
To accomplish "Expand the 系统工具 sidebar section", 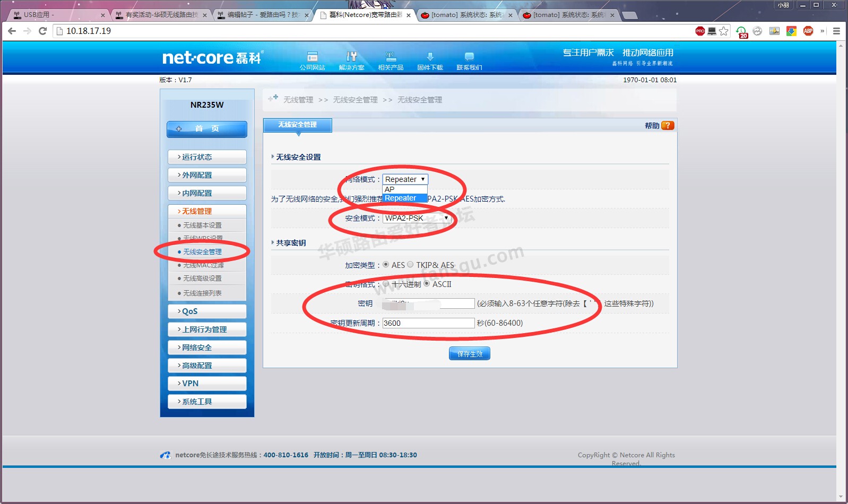I will click(207, 402).
